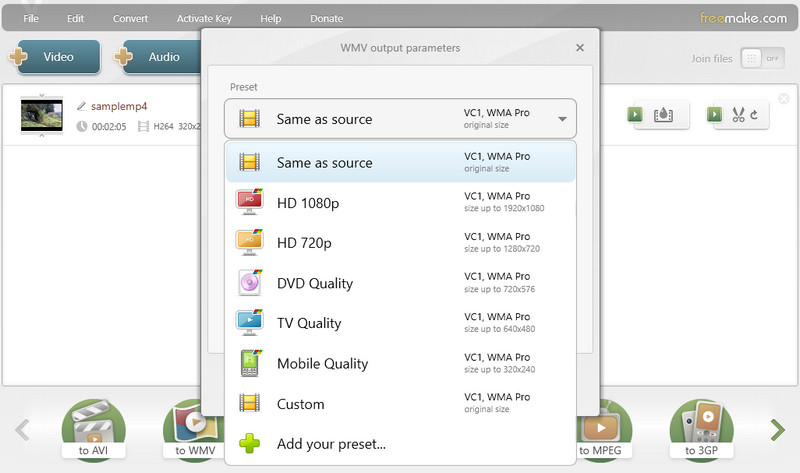Remove the samplemp4 file with X icon
The width and height of the screenshot is (800, 473).
pos(784,98)
